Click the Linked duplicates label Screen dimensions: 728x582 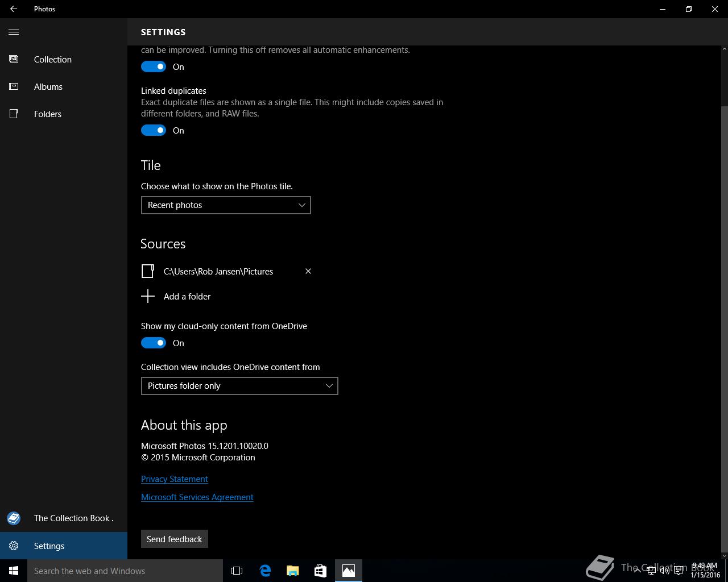(173, 91)
